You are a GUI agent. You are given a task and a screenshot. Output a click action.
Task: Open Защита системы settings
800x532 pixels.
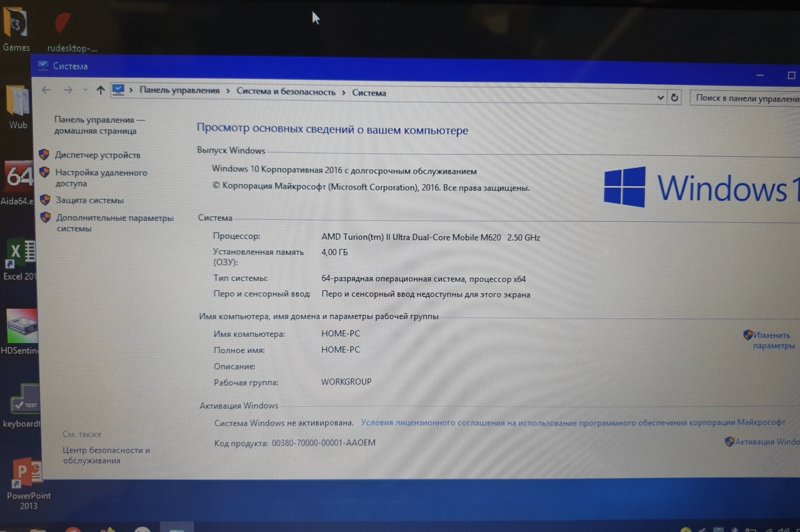tap(90, 200)
